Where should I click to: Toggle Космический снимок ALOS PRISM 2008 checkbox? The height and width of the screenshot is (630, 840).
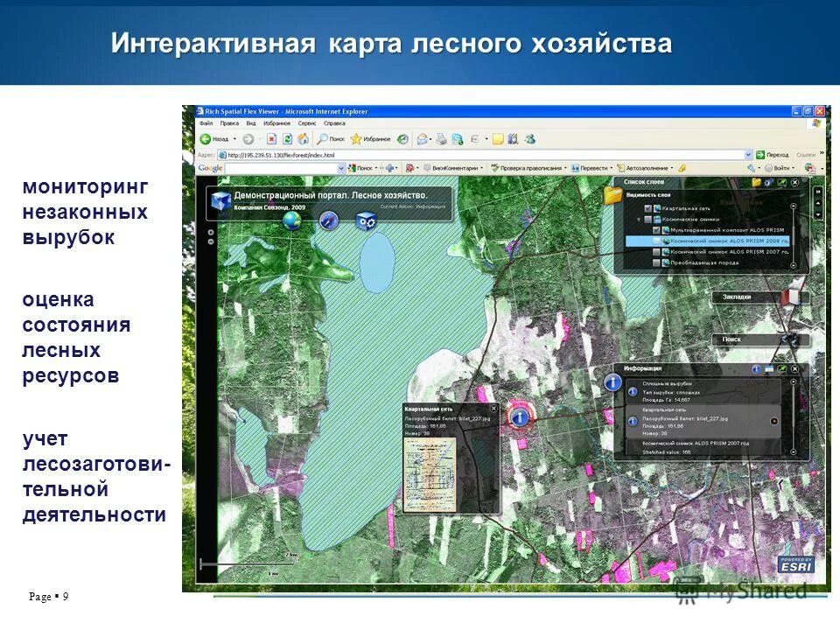click(657, 241)
